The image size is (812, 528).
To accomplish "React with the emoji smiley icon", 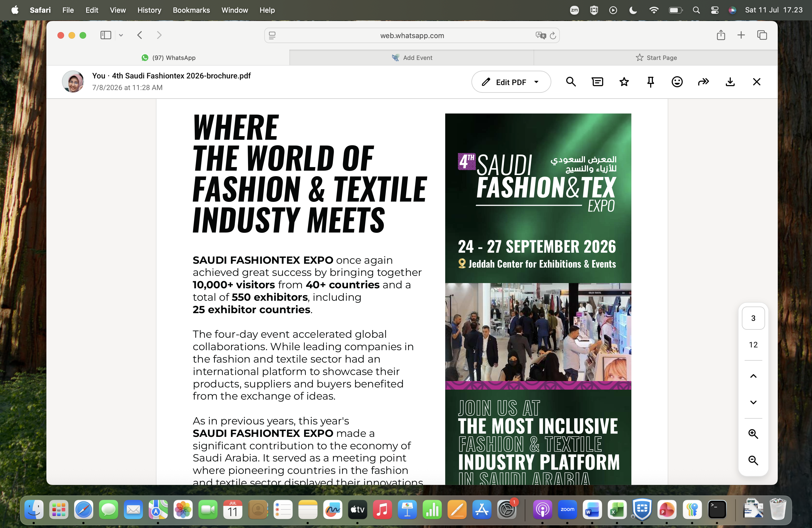I will (677, 82).
